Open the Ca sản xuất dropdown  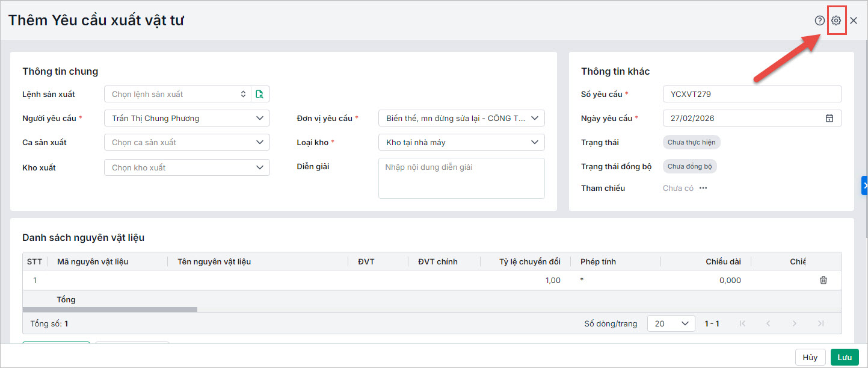pos(259,143)
